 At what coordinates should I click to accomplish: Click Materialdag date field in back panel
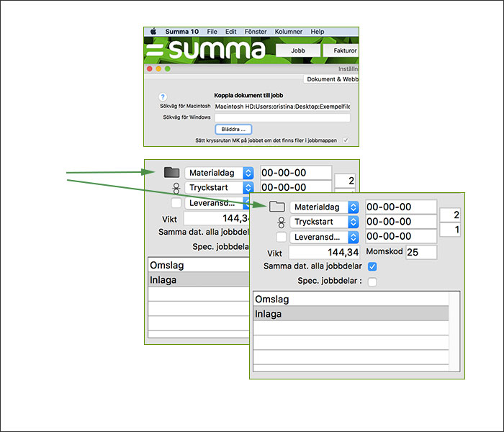(x=296, y=173)
